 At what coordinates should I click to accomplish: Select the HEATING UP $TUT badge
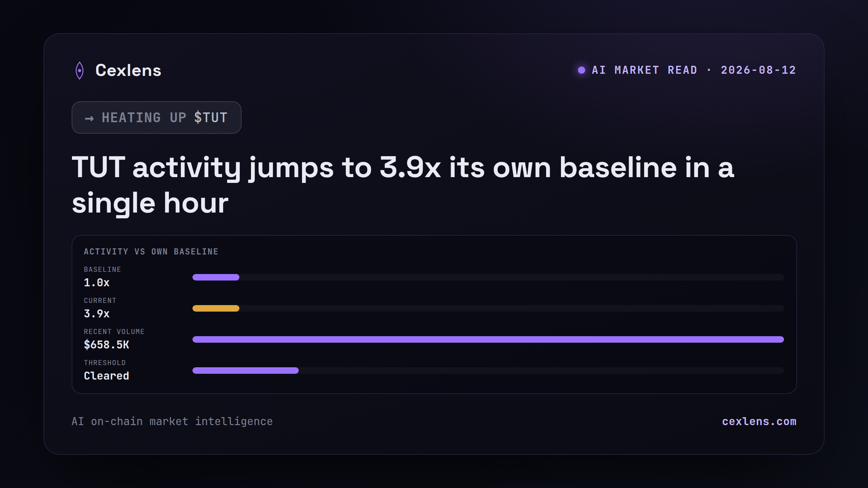(x=157, y=117)
